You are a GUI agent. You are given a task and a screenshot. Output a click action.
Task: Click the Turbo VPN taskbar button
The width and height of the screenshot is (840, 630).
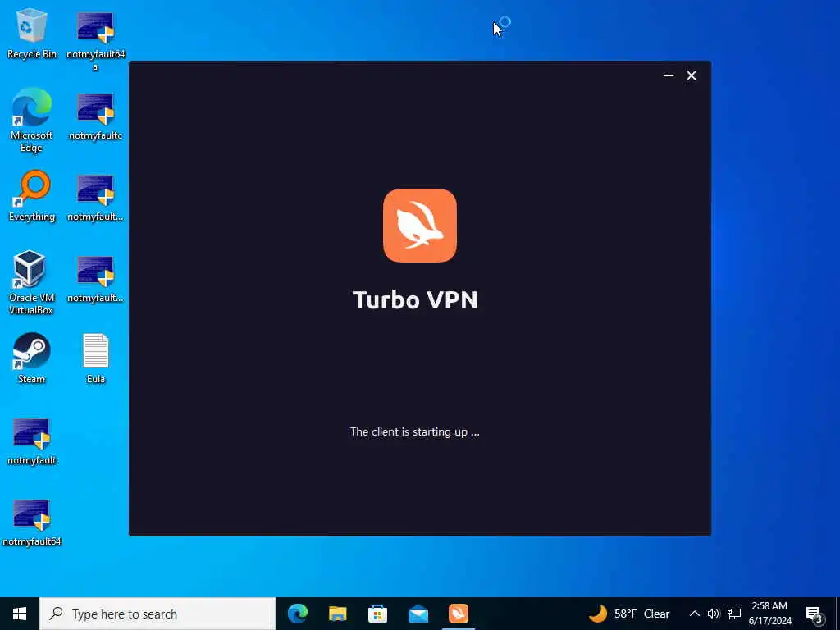[459, 614]
